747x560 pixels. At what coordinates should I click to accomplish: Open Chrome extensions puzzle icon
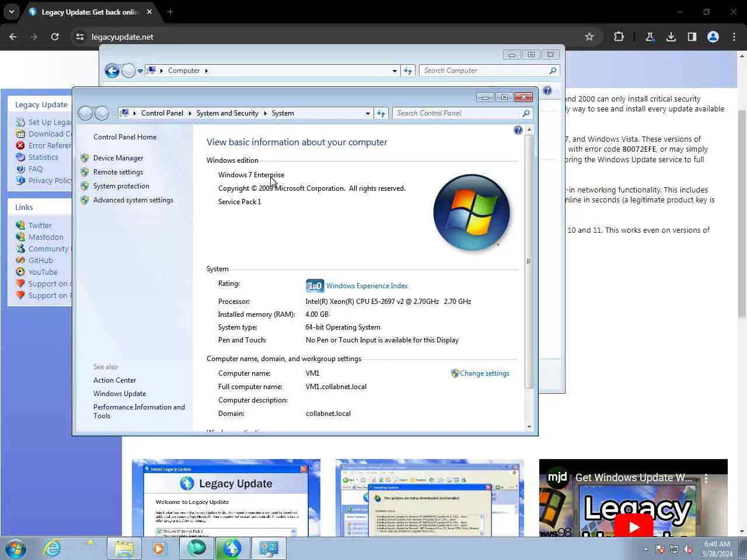point(619,37)
